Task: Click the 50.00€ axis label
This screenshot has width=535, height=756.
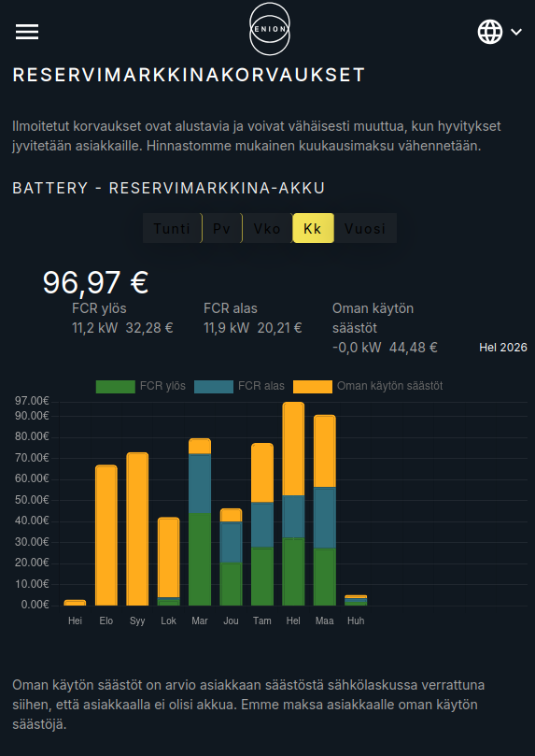Action: pyautogui.click(x=33, y=500)
